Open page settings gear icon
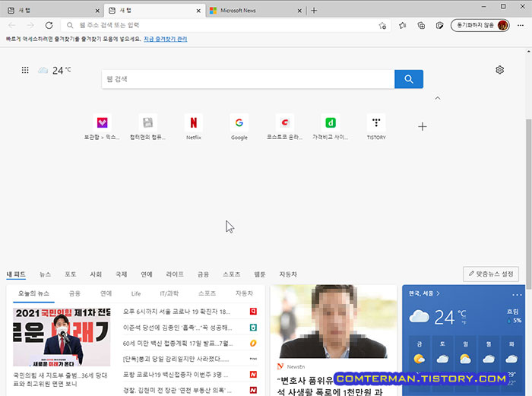 [x=500, y=70]
